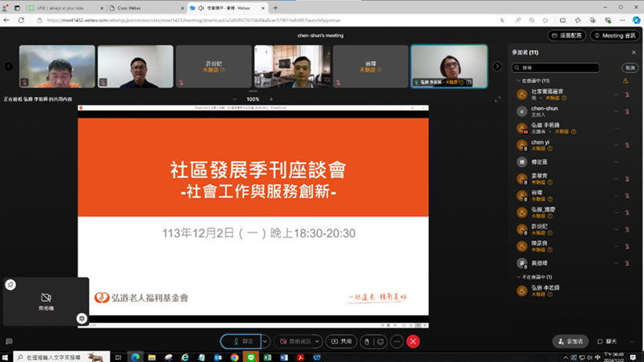The width and height of the screenshot is (644, 362).
Task: Open more options ellipsis in meeting controls
Action: coord(397,342)
